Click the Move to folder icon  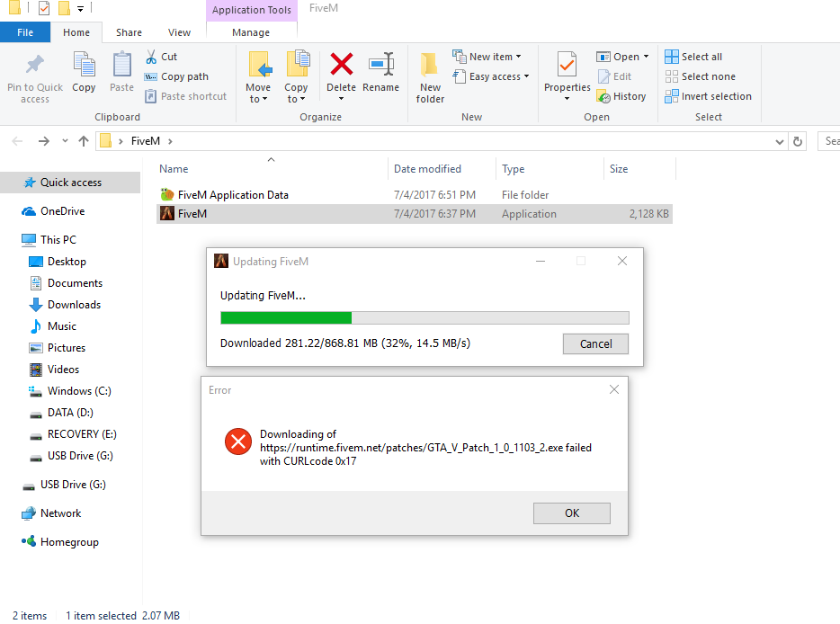(260, 64)
